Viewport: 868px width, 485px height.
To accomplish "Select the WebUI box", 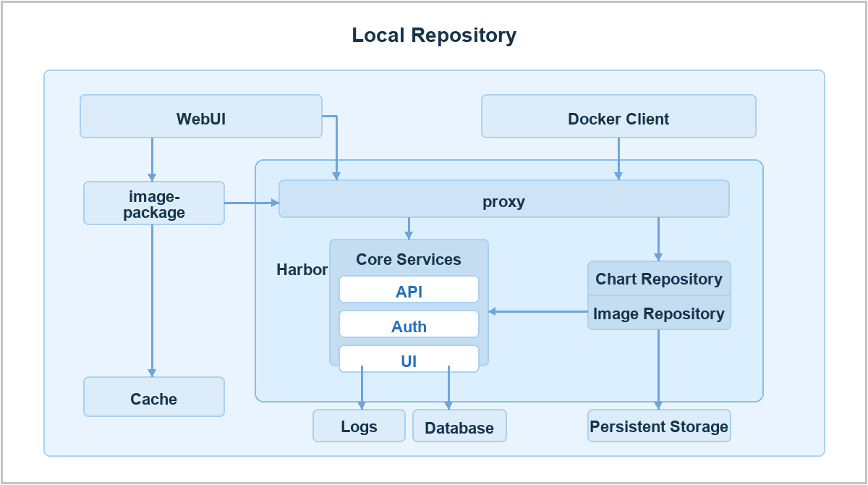I will pos(201,116).
